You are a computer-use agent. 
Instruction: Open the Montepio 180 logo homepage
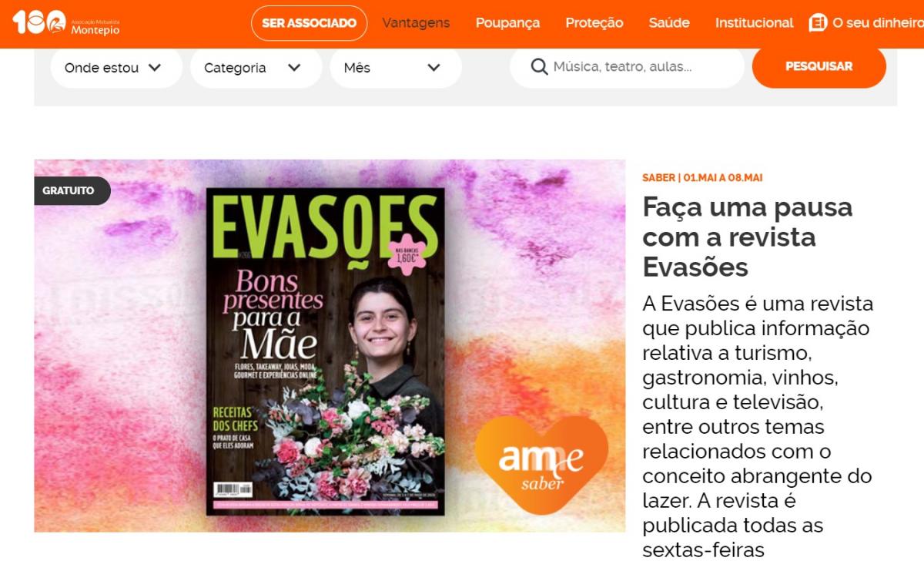coord(66,23)
